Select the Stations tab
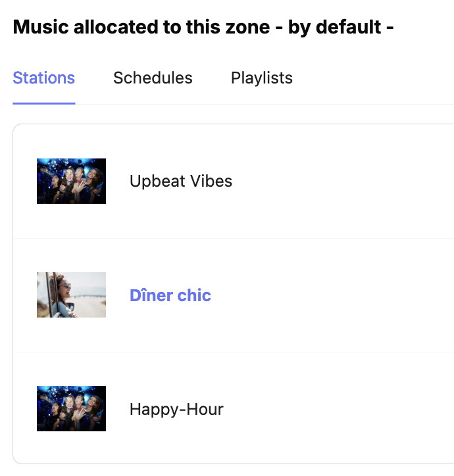 pos(44,78)
